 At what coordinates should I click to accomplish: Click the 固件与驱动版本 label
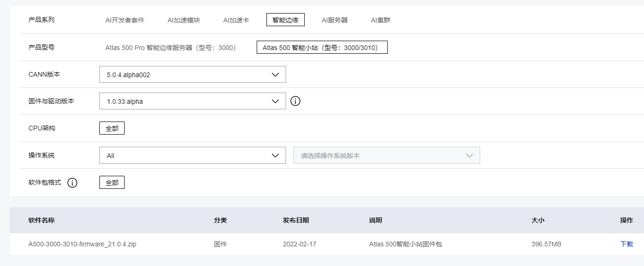click(x=51, y=101)
